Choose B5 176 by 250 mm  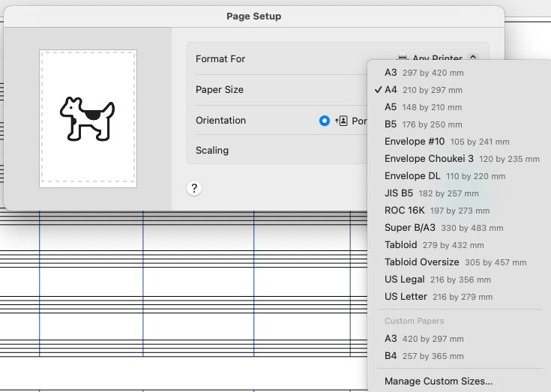[424, 124]
